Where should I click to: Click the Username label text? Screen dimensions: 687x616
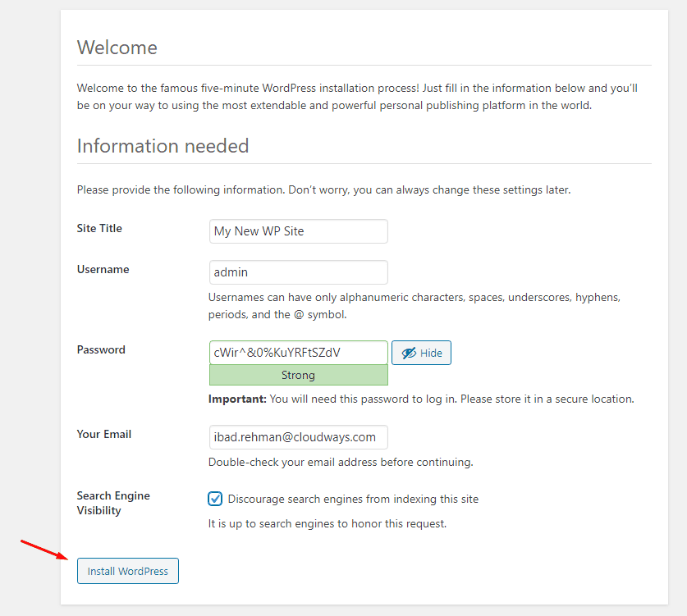pos(103,269)
